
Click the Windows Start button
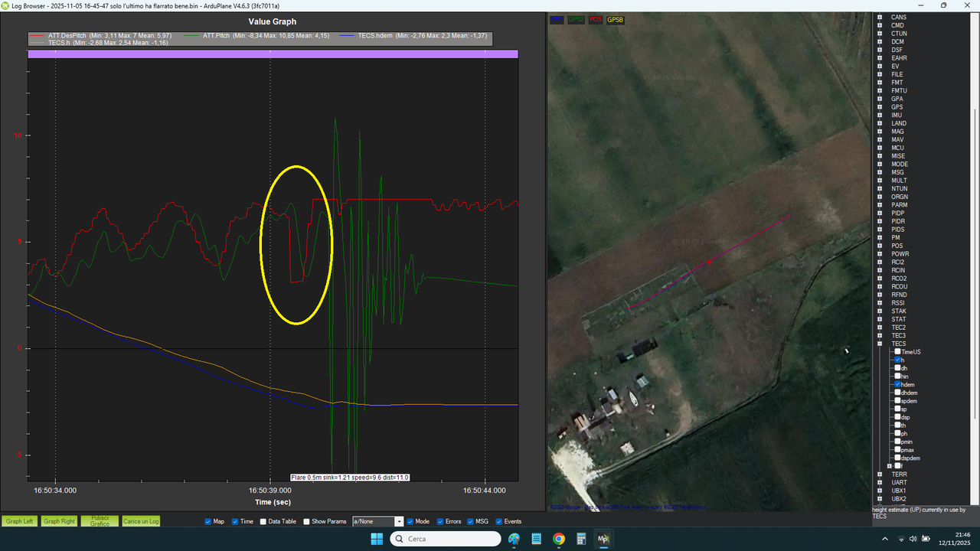pyautogui.click(x=377, y=539)
